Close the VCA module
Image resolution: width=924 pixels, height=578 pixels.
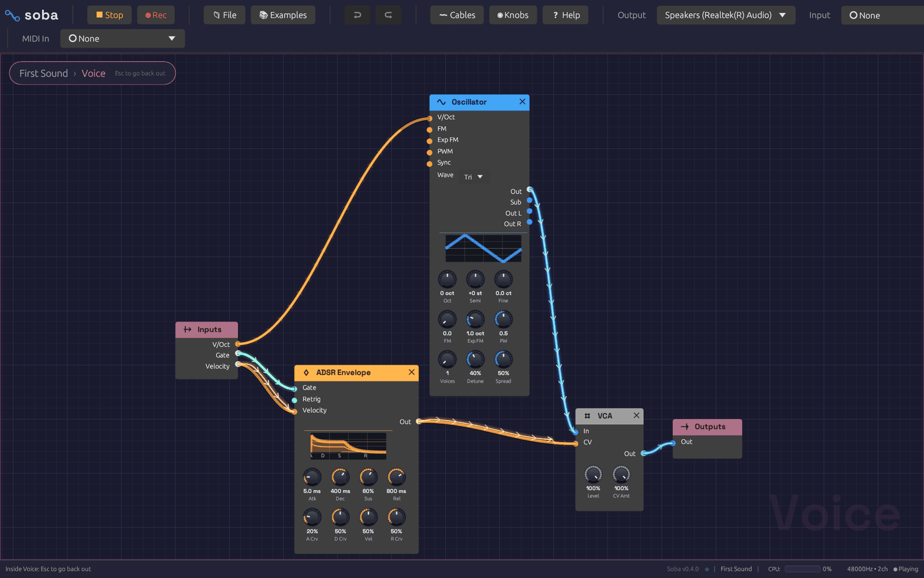tap(636, 416)
